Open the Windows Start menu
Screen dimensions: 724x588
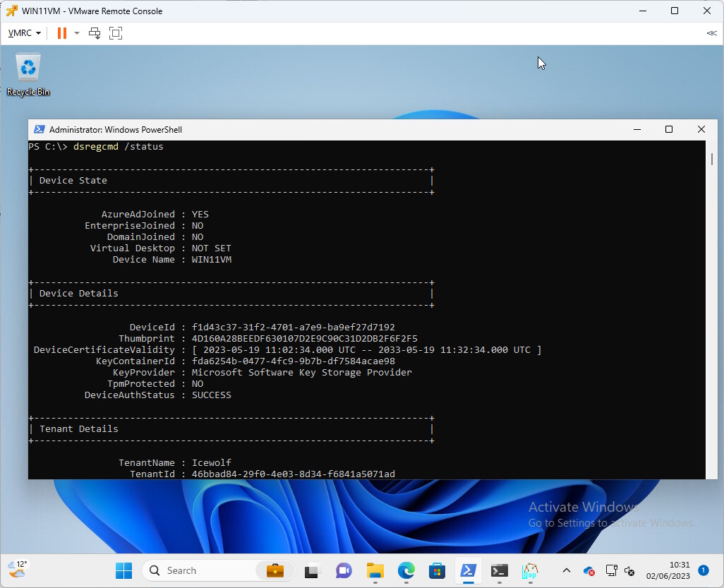(x=123, y=571)
